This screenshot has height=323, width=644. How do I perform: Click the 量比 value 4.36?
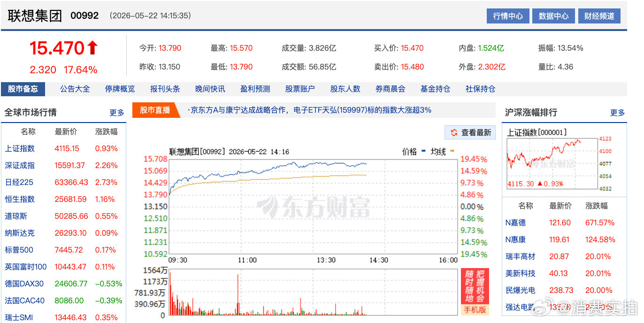(x=565, y=67)
